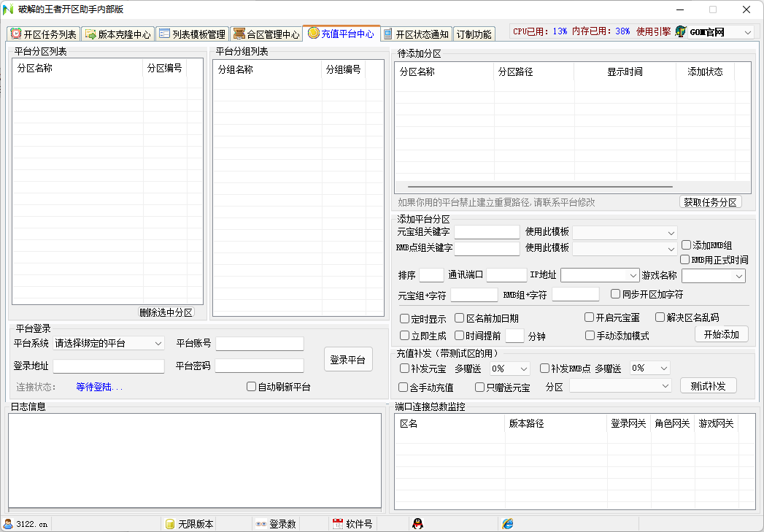Image resolution: width=764 pixels, height=532 pixels.
Task: Toggle the 立即生成 checkbox
Action: [x=404, y=335]
